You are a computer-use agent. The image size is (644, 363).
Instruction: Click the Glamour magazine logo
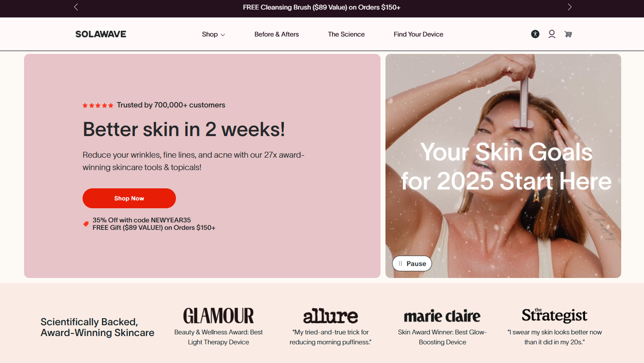coord(218,316)
